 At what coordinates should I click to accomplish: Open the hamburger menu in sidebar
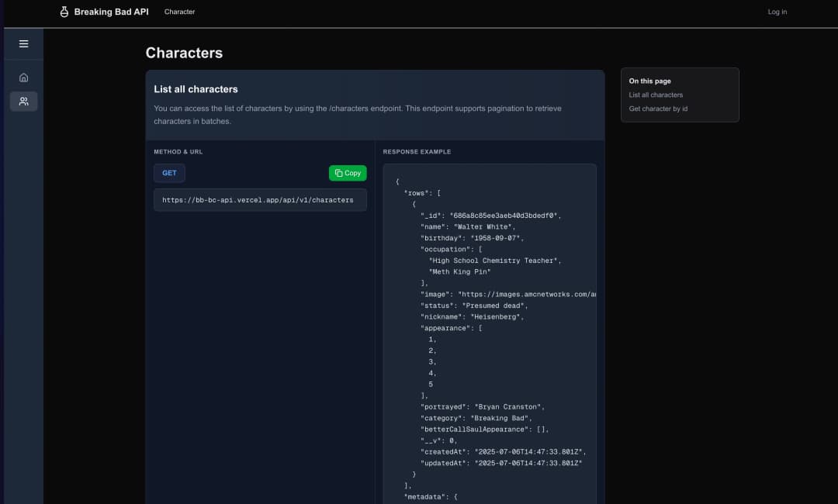(x=23, y=43)
